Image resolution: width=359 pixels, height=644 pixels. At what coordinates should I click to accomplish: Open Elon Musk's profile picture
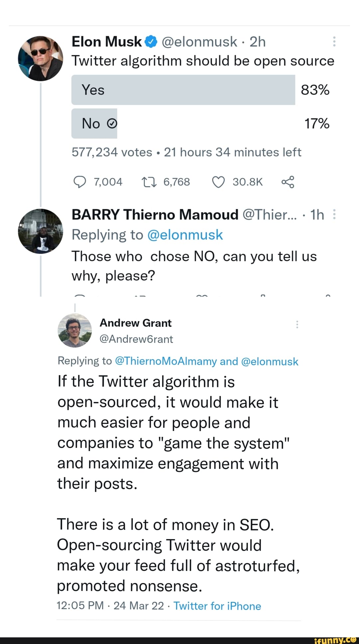click(x=41, y=58)
